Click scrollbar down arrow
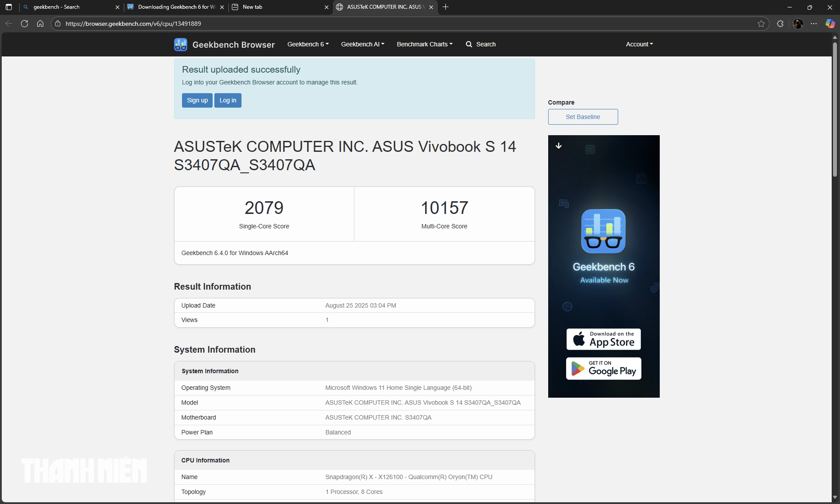This screenshot has height=504, width=840. click(835, 497)
